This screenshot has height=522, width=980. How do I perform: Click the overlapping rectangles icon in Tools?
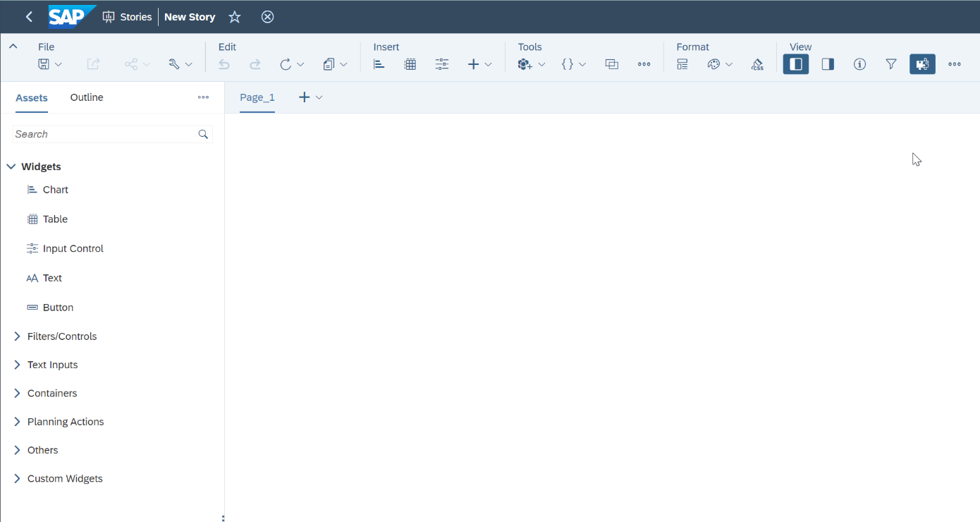(612, 64)
